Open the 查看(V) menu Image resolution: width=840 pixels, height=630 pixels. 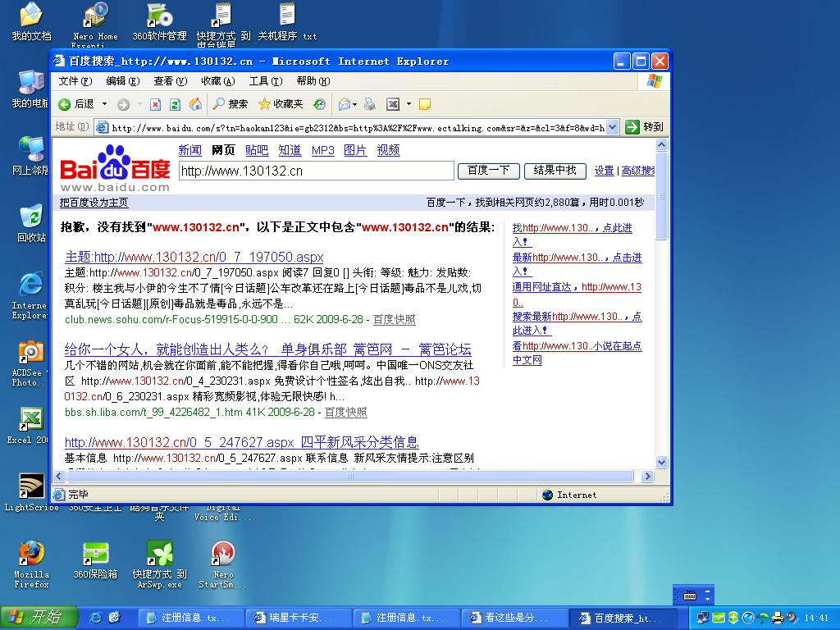pos(171,81)
